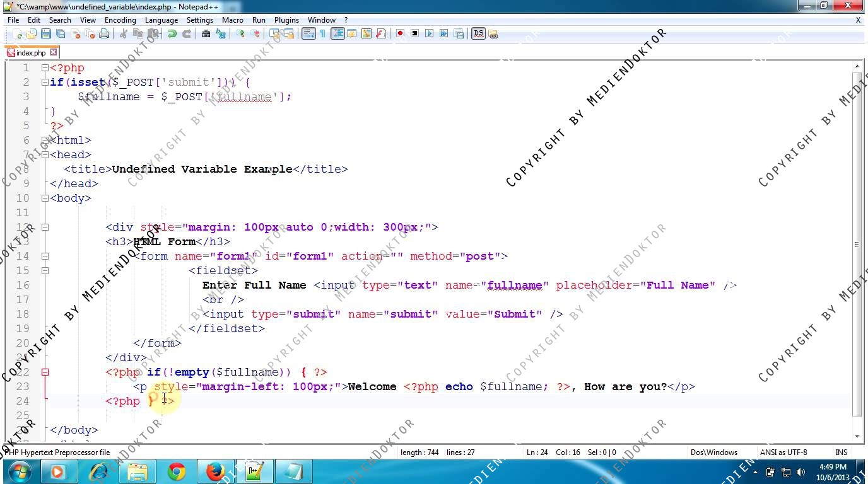Toggle the Indent Guide toolbar button

click(337, 34)
